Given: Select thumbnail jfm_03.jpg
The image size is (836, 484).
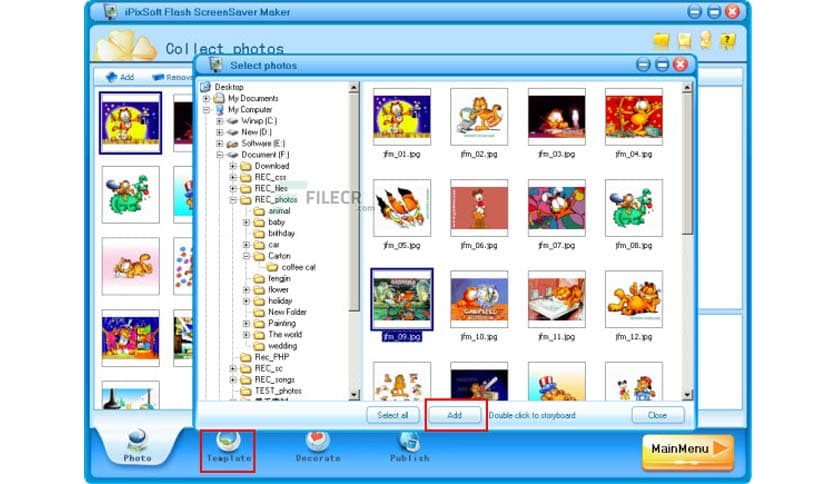Looking at the screenshot, I should [x=557, y=117].
